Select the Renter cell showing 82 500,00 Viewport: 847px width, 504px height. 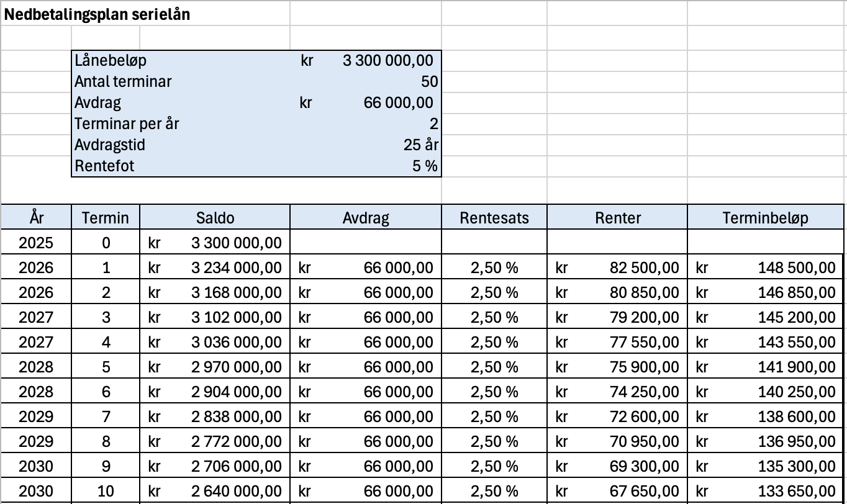point(617,268)
